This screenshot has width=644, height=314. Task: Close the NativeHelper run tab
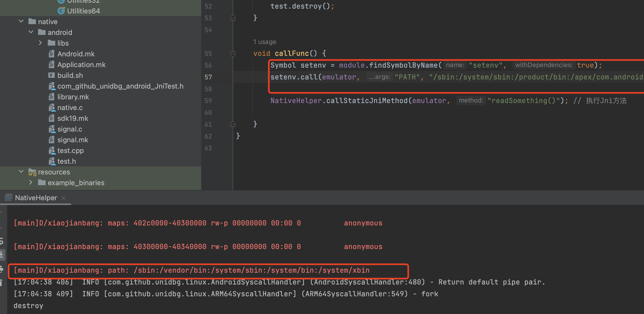[63, 198]
